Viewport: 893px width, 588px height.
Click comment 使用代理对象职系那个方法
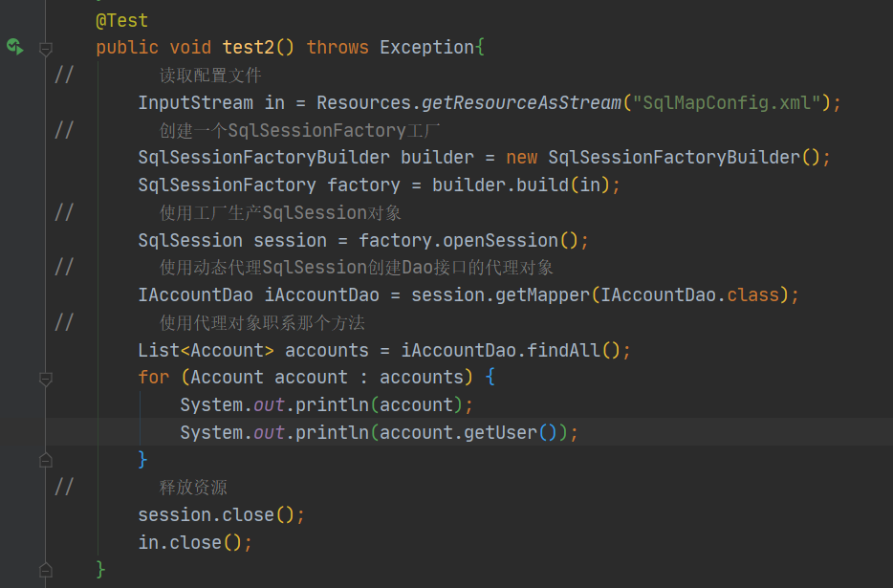[262, 323]
